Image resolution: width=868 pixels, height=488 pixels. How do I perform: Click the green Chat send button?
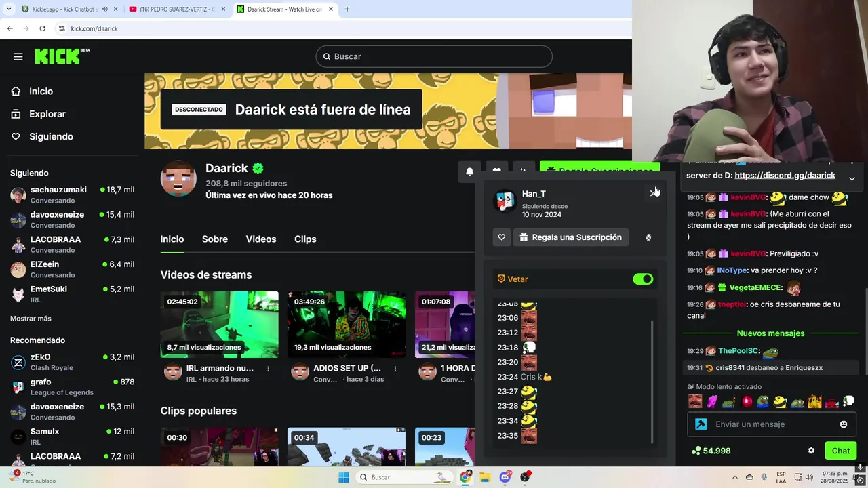[841, 451]
